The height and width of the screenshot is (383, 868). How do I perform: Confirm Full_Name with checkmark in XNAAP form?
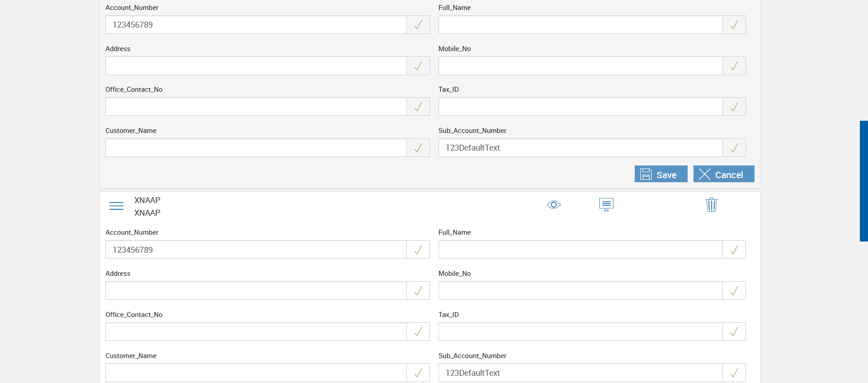(x=734, y=250)
